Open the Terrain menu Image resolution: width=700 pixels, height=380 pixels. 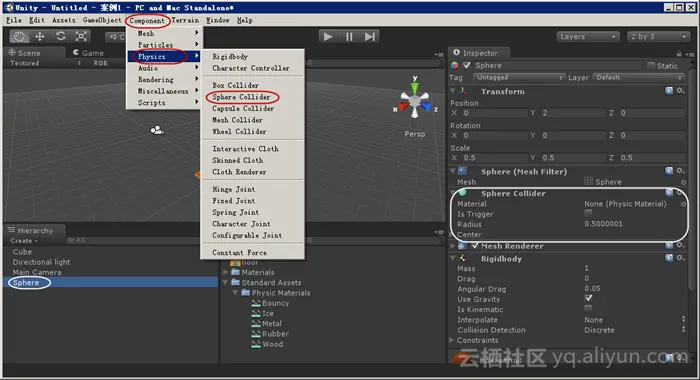coord(185,20)
